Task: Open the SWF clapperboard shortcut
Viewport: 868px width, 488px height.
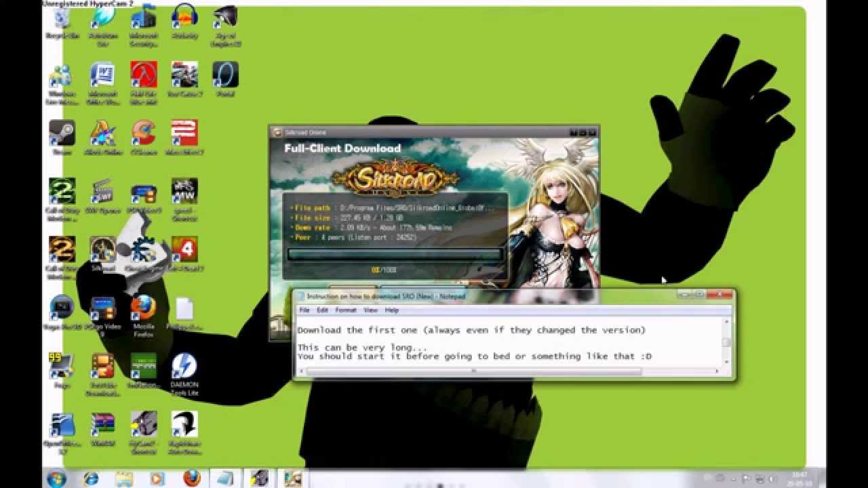Action: (x=102, y=195)
